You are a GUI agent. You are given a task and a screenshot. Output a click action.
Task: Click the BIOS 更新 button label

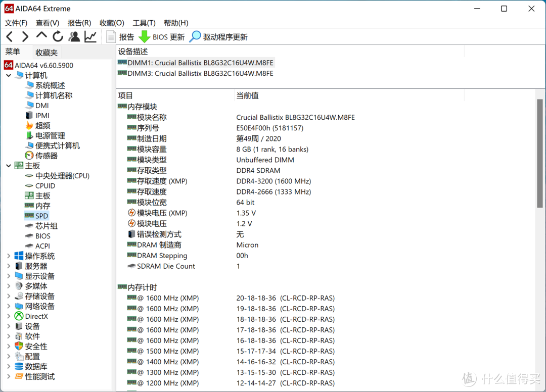click(168, 37)
